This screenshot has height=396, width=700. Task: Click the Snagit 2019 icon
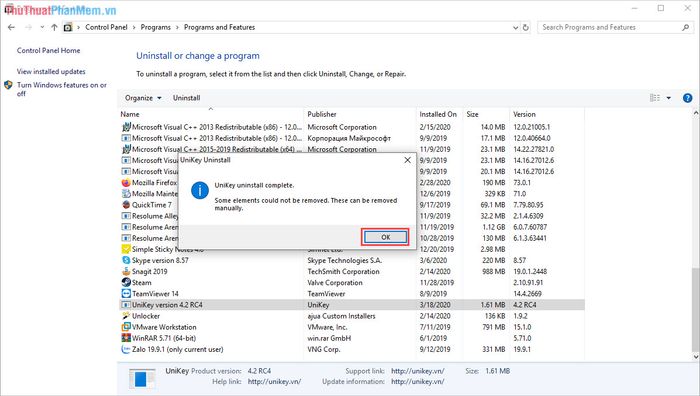pos(126,271)
